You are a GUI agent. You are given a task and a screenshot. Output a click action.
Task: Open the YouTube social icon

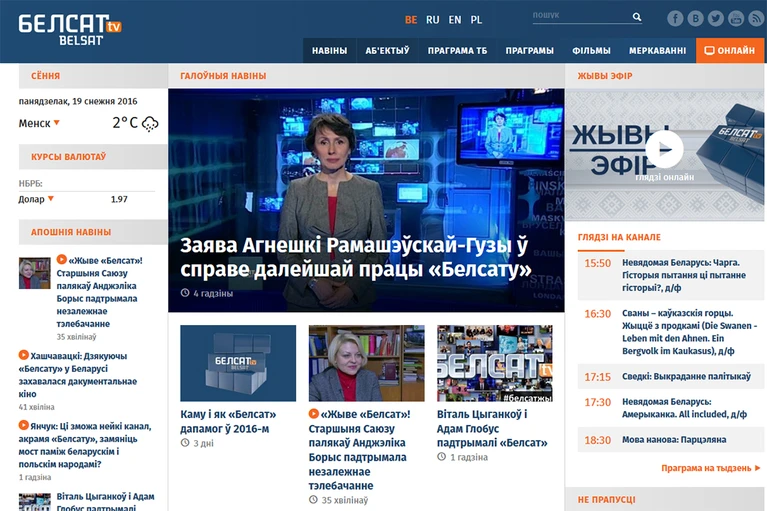(736, 19)
